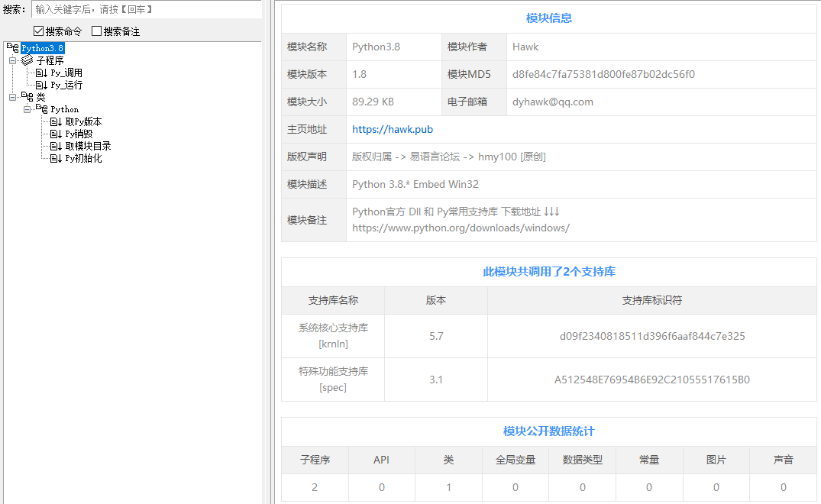821x504 pixels.
Task: Select the Py_运行 subroutine
Action: [x=66, y=85]
